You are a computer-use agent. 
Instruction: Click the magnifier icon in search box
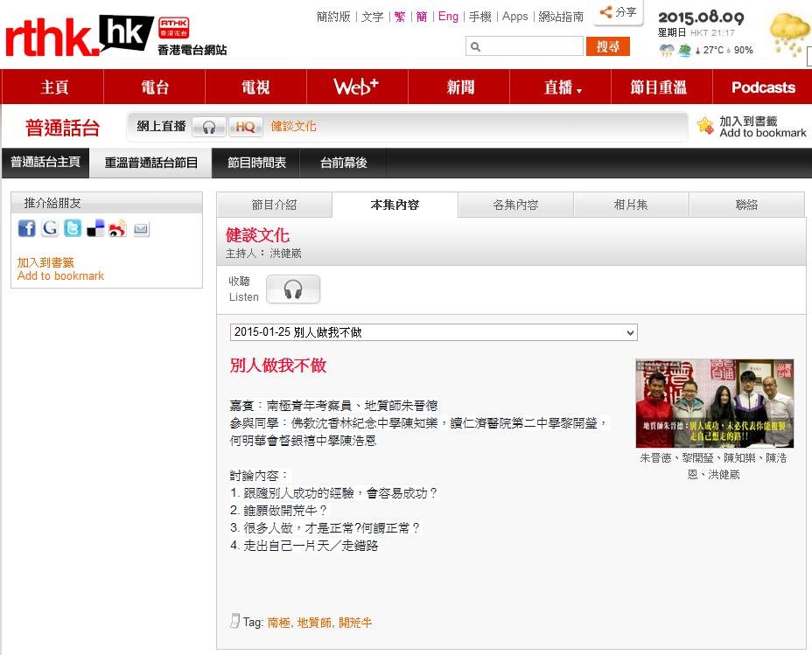point(475,47)
